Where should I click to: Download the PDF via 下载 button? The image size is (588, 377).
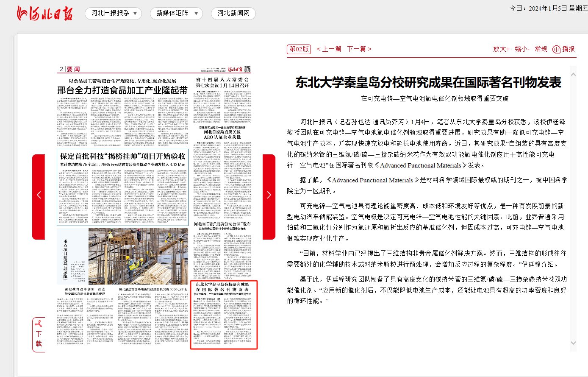39,334
